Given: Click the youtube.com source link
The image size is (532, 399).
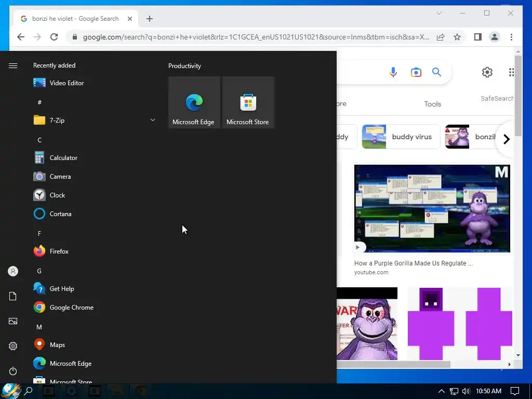Looking at the screenshot, I should point(371,272).
